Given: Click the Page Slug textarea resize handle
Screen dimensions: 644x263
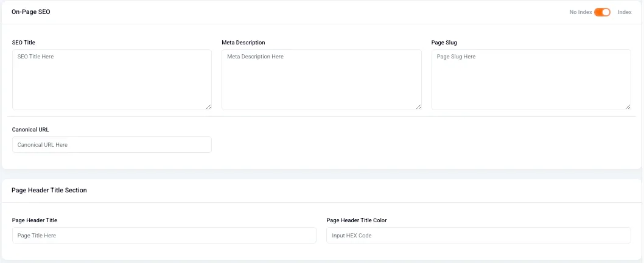Looking at the screenshot, I should pyautogui.click(x=628, y=107).
